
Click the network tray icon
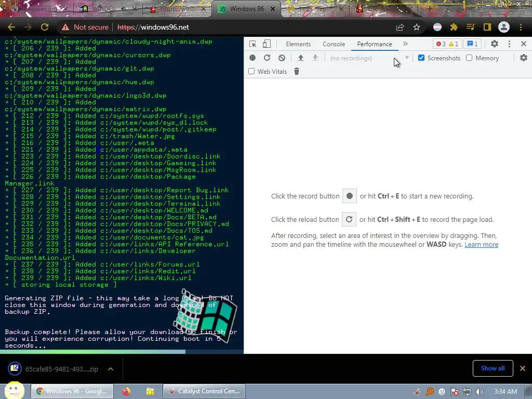click(467, 392)
